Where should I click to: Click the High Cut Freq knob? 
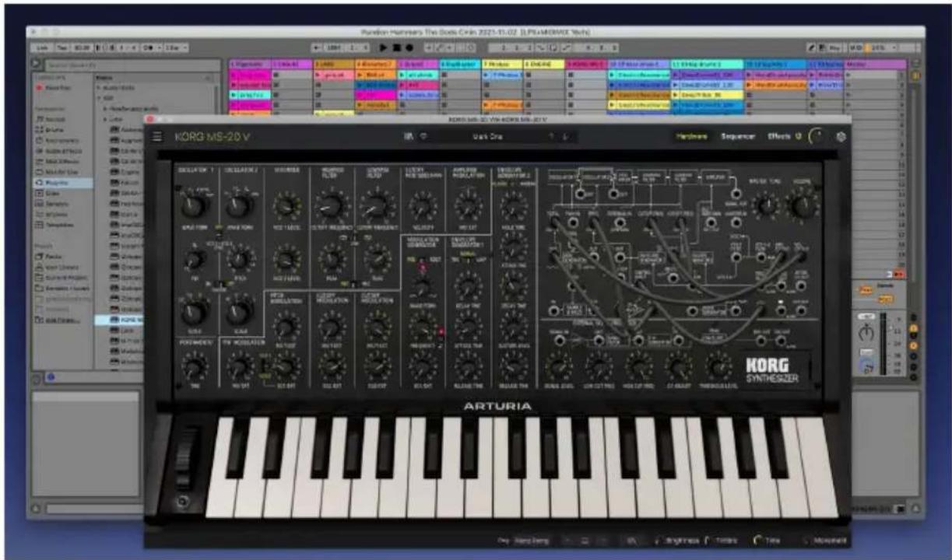click(x=638, y=366)
